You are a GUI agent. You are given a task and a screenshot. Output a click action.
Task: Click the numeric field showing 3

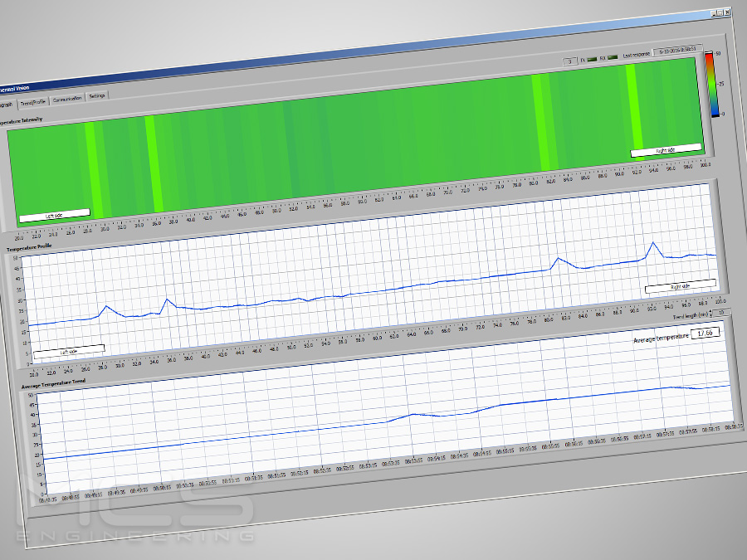[x=569, y=61]
